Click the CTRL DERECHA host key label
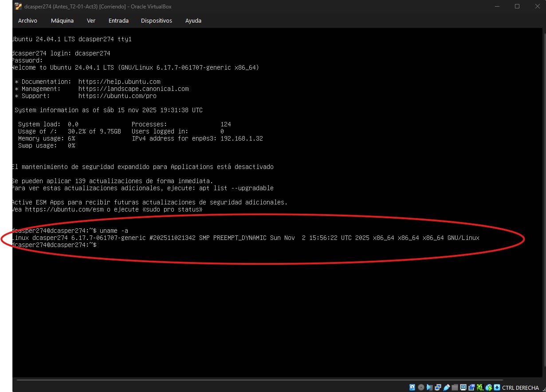 pos(520,388)
